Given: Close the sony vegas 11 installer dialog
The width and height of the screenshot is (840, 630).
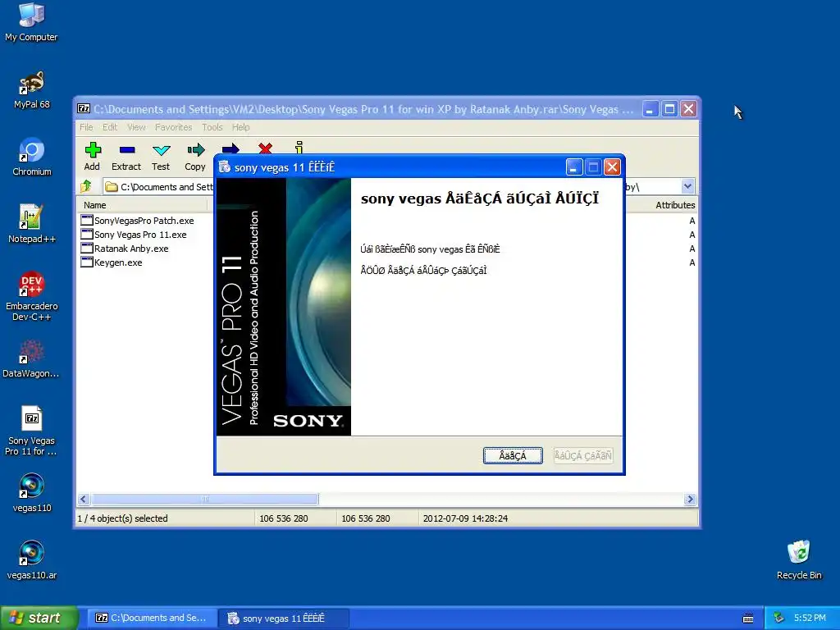Looking at the screenshot, I should tap(612, 167).
